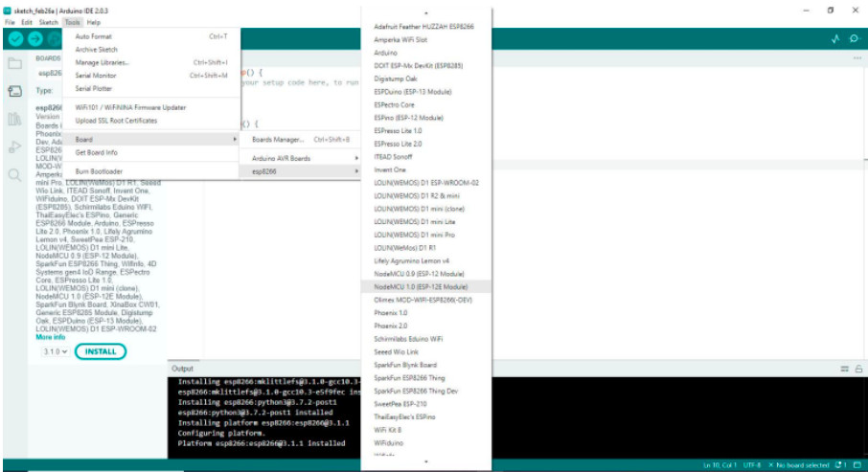Viewport: 868px width, 472px height.
Task: Select Amperka WiFi Slot board
Action: [x=425, y=40]
